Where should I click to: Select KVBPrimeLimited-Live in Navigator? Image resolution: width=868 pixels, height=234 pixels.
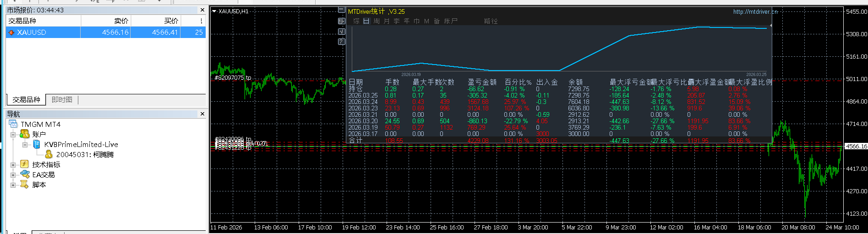(81, 145)
